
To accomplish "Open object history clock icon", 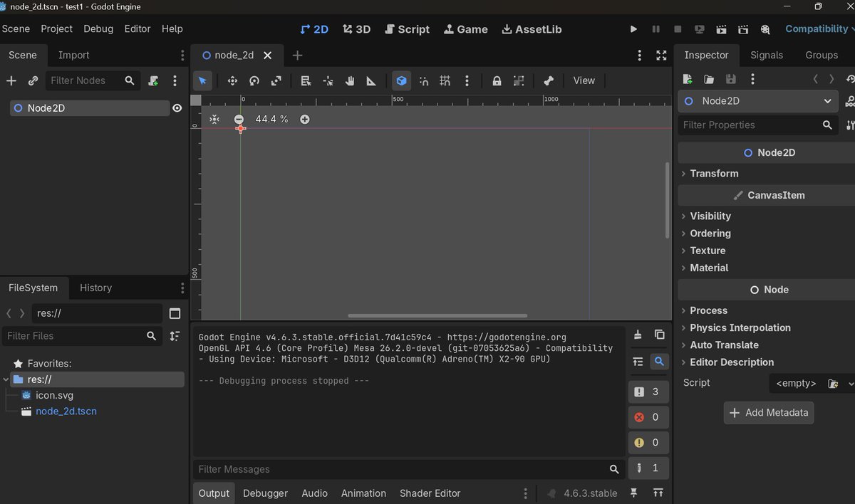I will coord(850,79).
